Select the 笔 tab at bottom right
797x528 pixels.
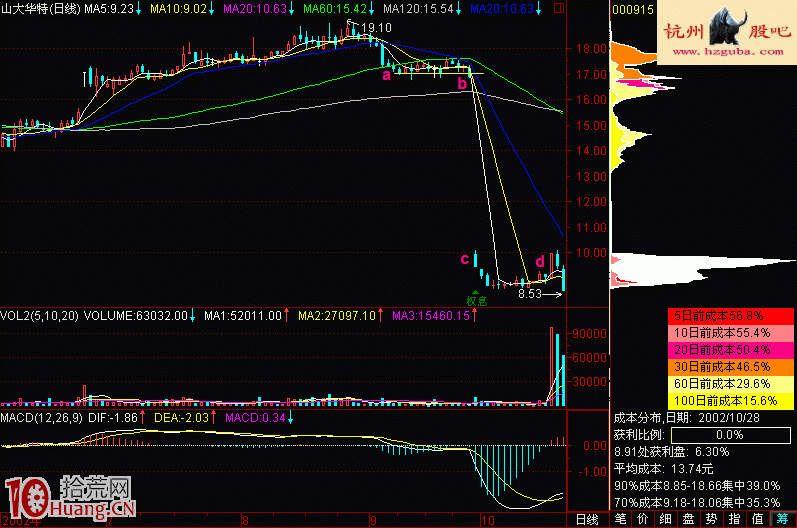[x=621, y=519]
